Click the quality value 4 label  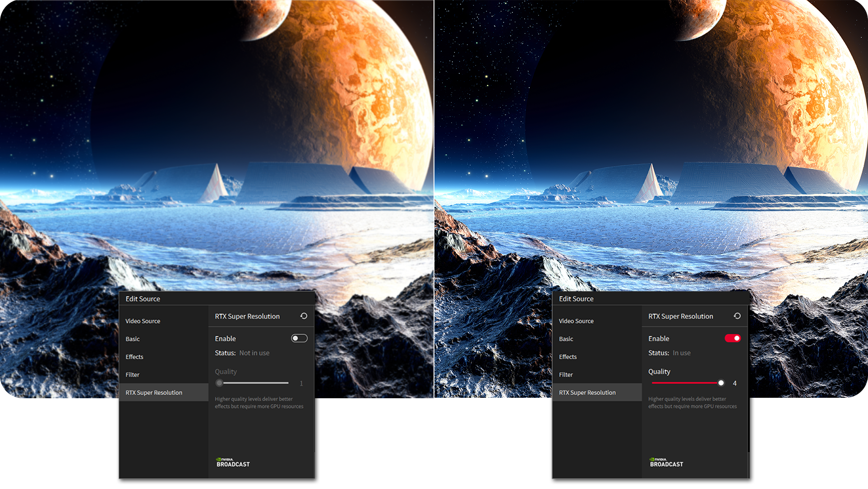pos(734,383)
